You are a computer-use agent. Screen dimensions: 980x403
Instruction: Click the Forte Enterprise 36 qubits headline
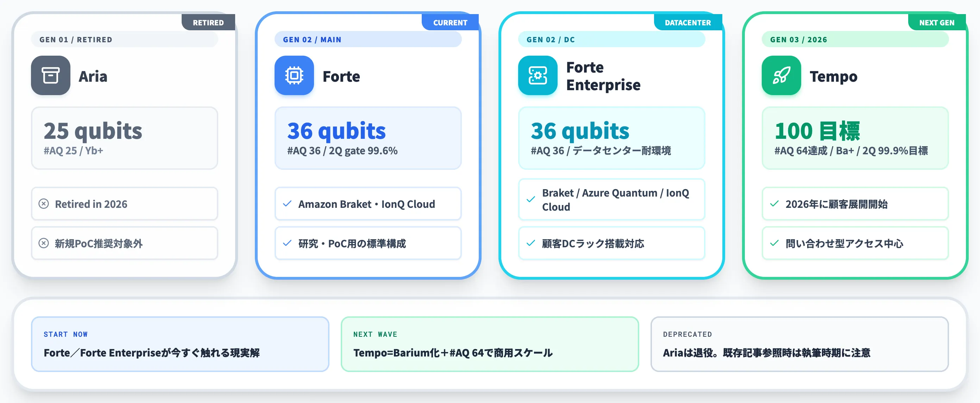[580, 131]
